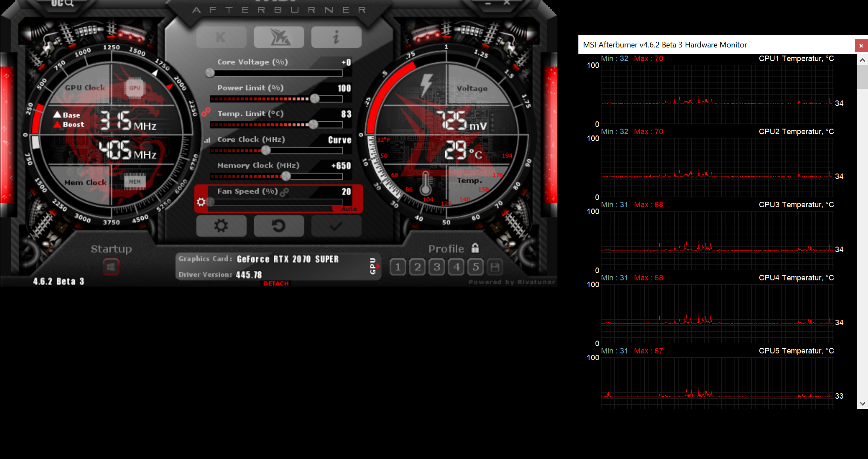Open the OC Scanner search icon
The width and height of the screenshot is (868, 459).
[63, 3]
